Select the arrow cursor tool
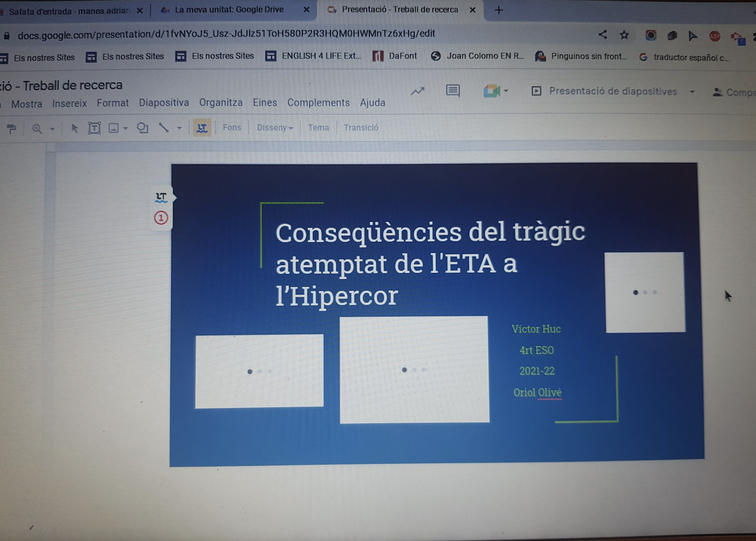This screenshot has width=756, height=541. pyautogui.click(x=75, y=128)
